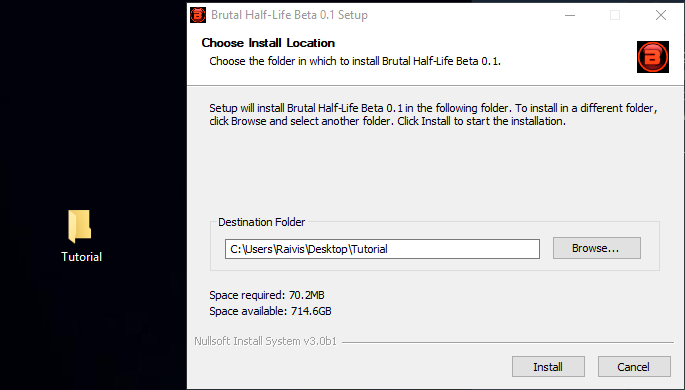Minimize the setup window
This screenshot has width=685, height=390.
click(570, 15)
